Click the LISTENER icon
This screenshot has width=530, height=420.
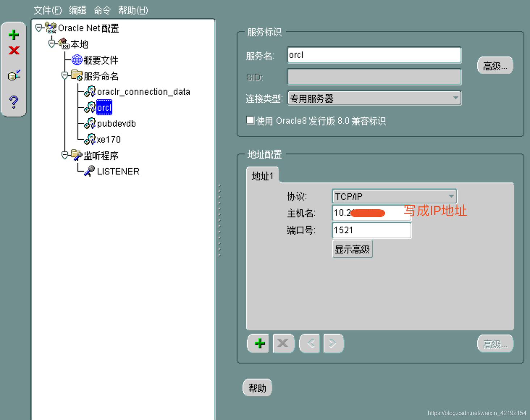(89, 171)
